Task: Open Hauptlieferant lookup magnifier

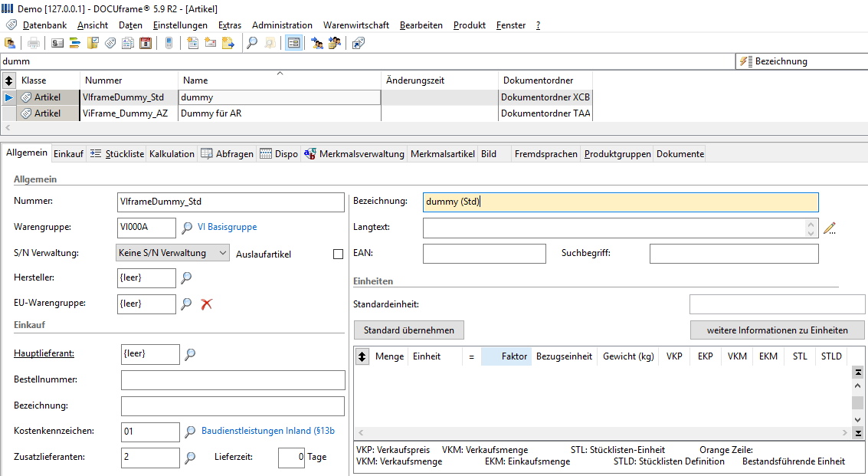Action: pos(190,354)
